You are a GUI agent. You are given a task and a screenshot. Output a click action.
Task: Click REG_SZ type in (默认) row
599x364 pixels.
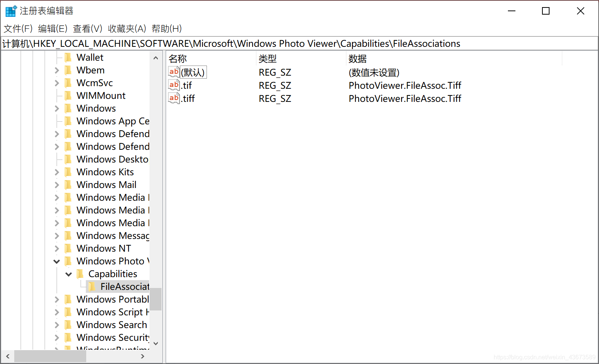coord(275,72)
